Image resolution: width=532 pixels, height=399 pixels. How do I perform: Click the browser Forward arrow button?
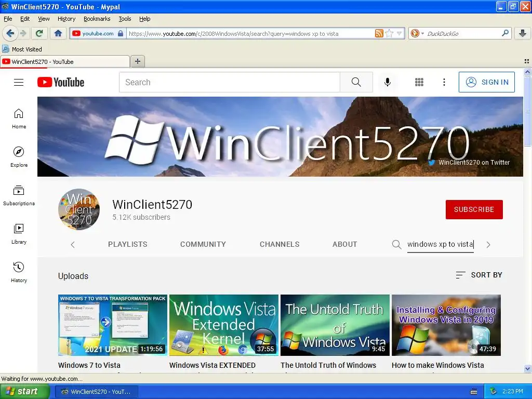[x=23, y=33]
